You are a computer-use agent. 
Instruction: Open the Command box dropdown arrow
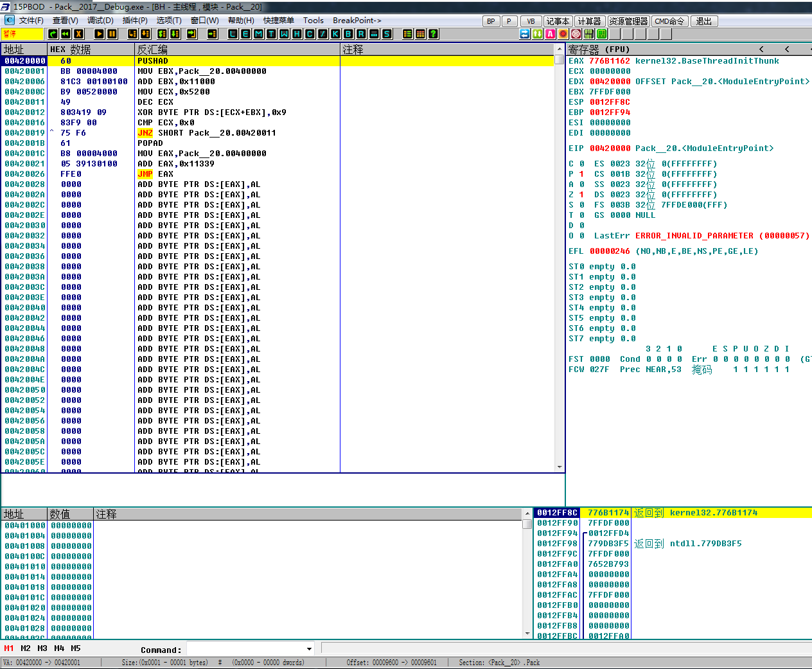pyautogui.click(x=309, y=649)
